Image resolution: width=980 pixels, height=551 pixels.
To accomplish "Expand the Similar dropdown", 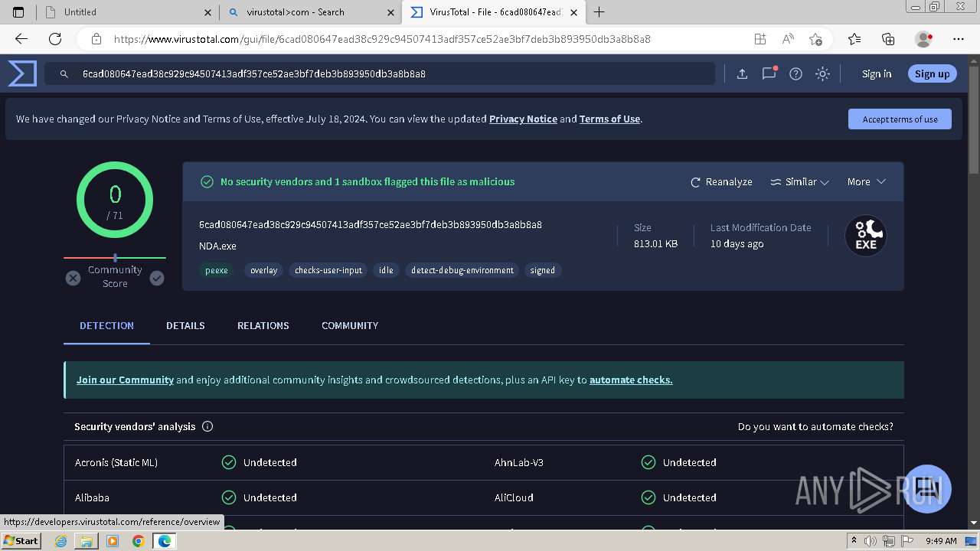I will [799, 182].
